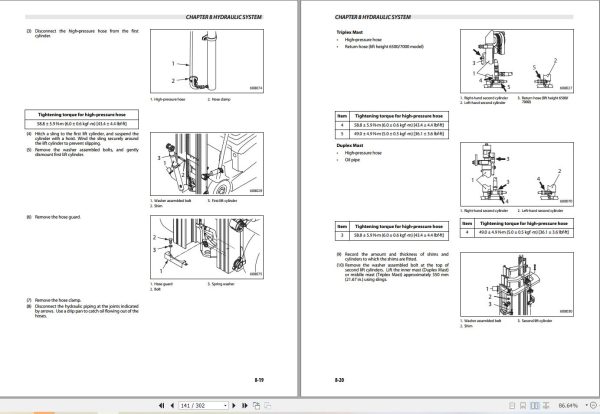The image size is (600, 414).
Task: Click the high-pressure hose diagram on left page
Action: coord(207,61)
